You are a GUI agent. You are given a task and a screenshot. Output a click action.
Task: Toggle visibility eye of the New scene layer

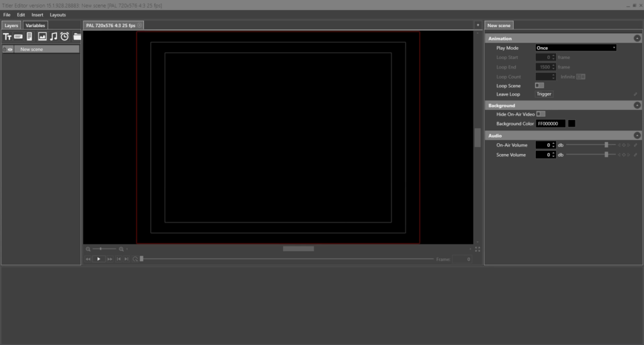(10, 49)
